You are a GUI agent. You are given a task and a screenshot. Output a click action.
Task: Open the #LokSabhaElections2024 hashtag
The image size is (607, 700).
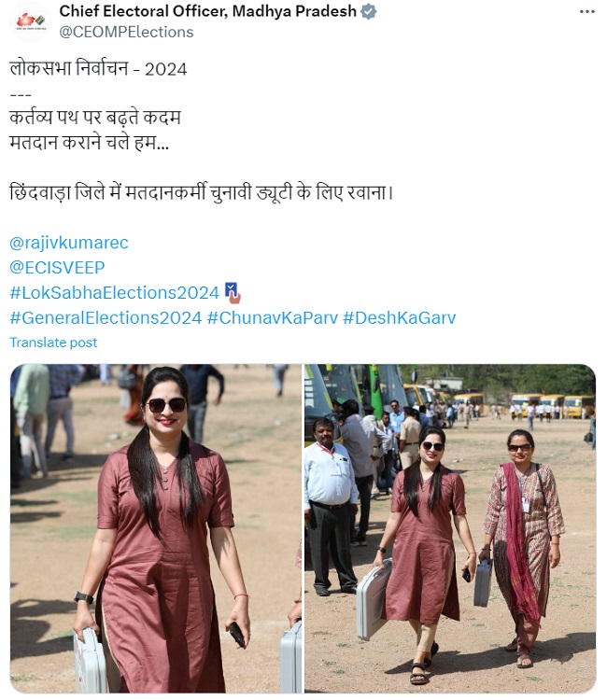pos(114,293)
